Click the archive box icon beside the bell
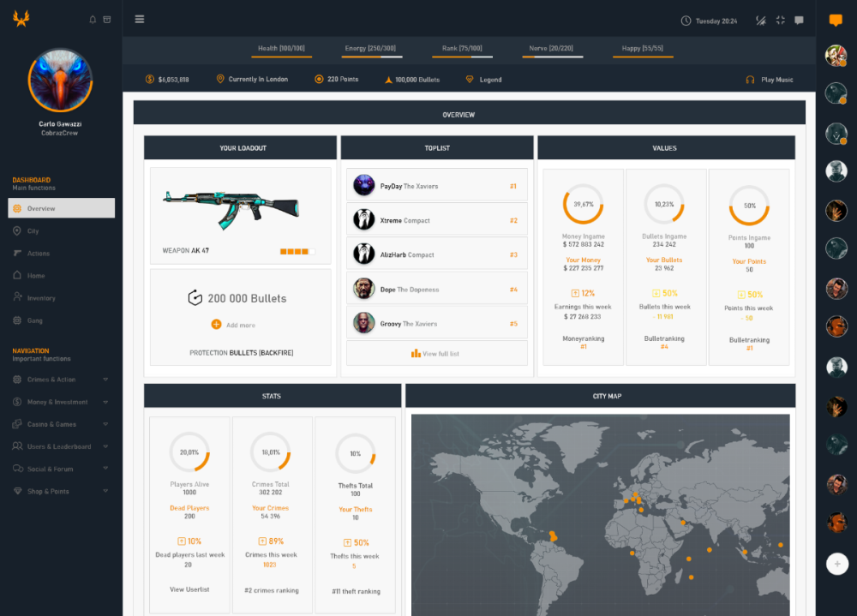Viewport: 857px width, 616px height. tap(107, 20)
